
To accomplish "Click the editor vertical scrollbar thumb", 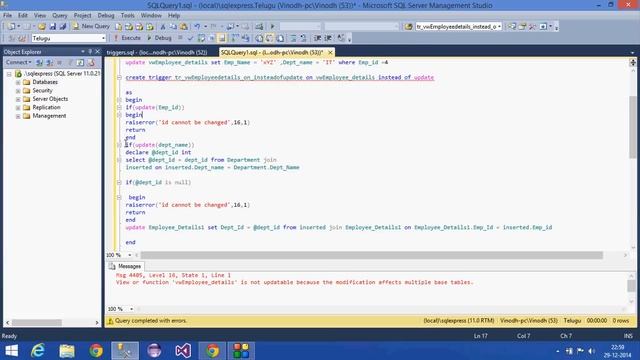I will pos(633,127).
